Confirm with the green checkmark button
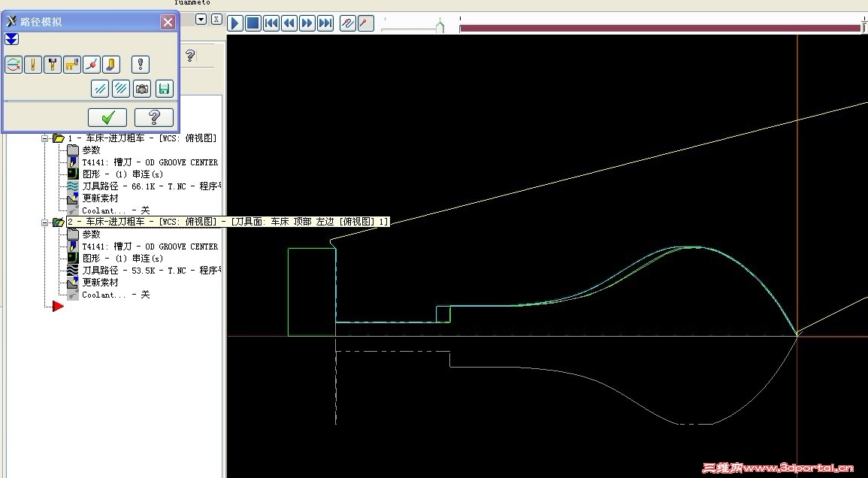868x478 pixels. (x=107, y=117)
